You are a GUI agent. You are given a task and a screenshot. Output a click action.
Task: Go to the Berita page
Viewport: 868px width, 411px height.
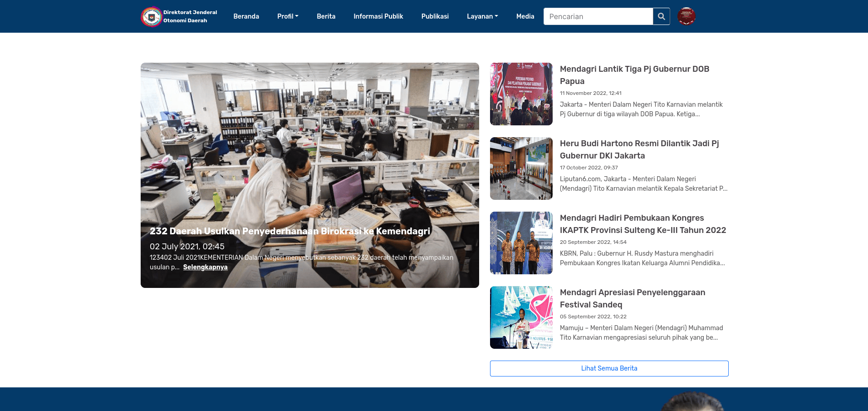click(326, 16)
